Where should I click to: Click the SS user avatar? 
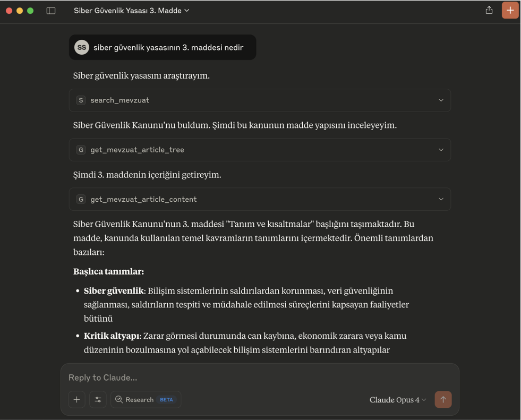pos(81,47)
